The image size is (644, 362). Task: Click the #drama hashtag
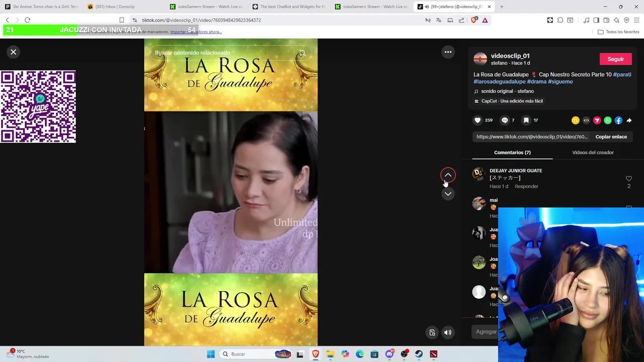click(x=536, y=81)
